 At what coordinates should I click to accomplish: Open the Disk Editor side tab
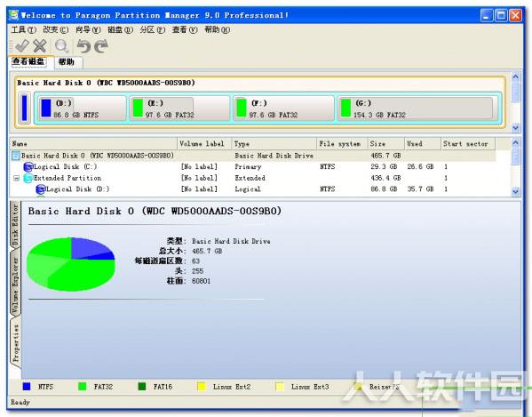tap(15, 225)
